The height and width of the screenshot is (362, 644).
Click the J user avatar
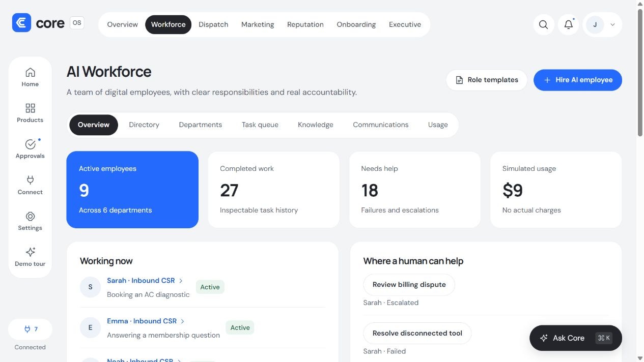pyautogui.click(x=595, y=24)
